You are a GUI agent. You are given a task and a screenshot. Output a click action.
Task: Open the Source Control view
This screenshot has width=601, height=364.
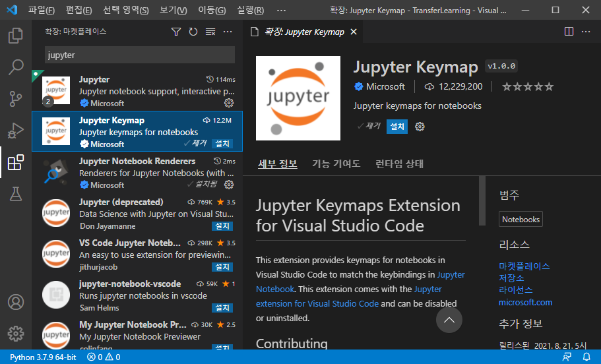coord(16,99)
